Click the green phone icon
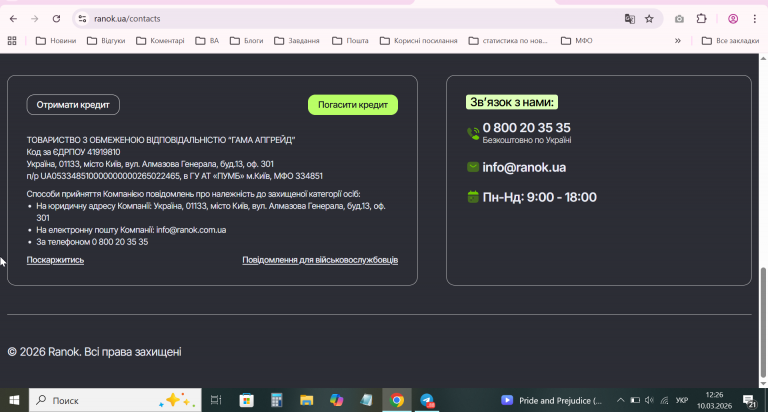The height and width of the screenshot is (412, 768). pos(473,133)
